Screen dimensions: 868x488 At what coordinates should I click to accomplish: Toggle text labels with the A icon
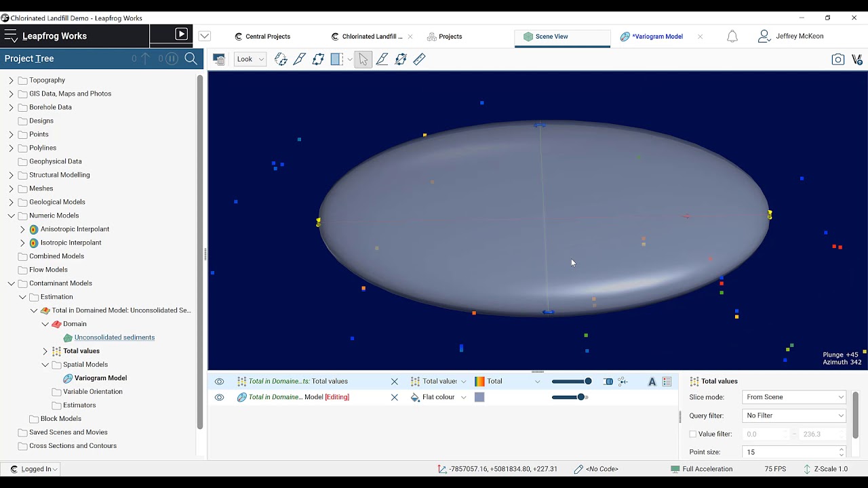652,382
